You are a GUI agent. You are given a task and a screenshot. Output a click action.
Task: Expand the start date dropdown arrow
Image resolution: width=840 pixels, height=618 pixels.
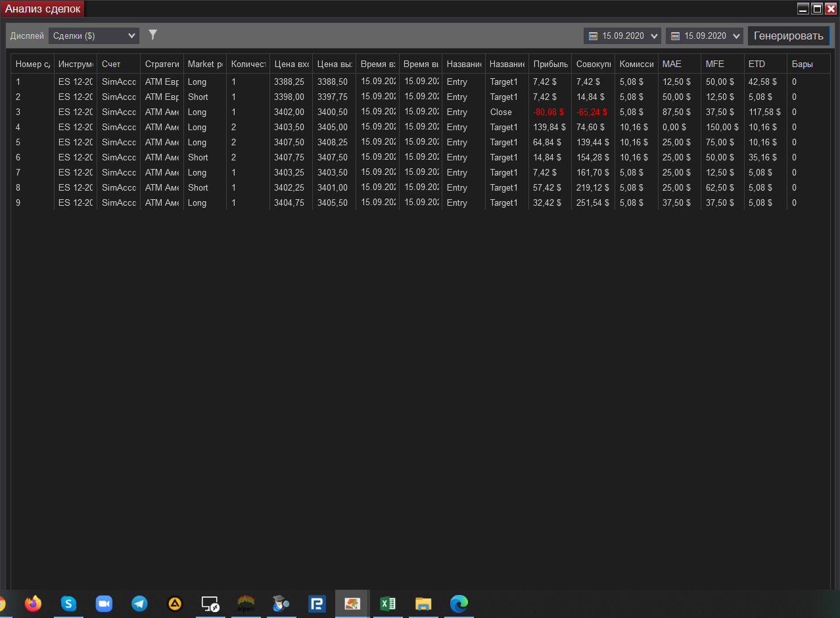click(653, 36)
